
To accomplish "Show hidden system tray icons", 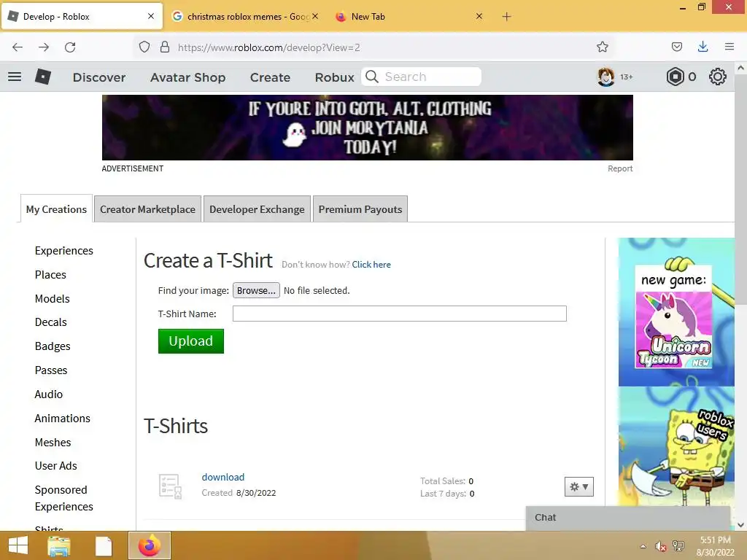I will click(643, 546).
